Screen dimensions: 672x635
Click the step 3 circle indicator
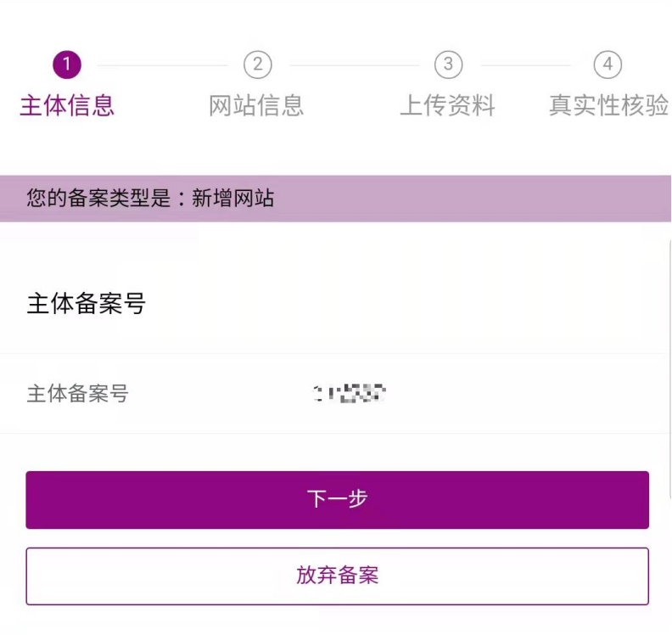tap(448, 65)
